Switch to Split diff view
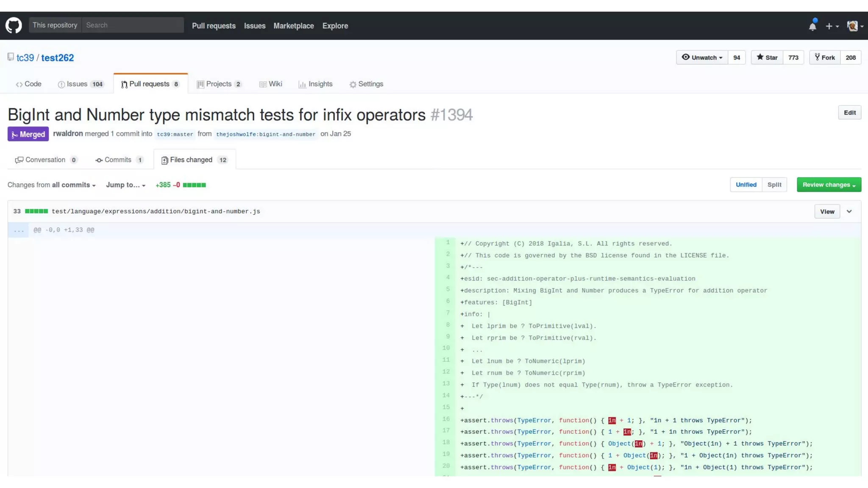This screenshot has width=868, height=488. (774, 185)
